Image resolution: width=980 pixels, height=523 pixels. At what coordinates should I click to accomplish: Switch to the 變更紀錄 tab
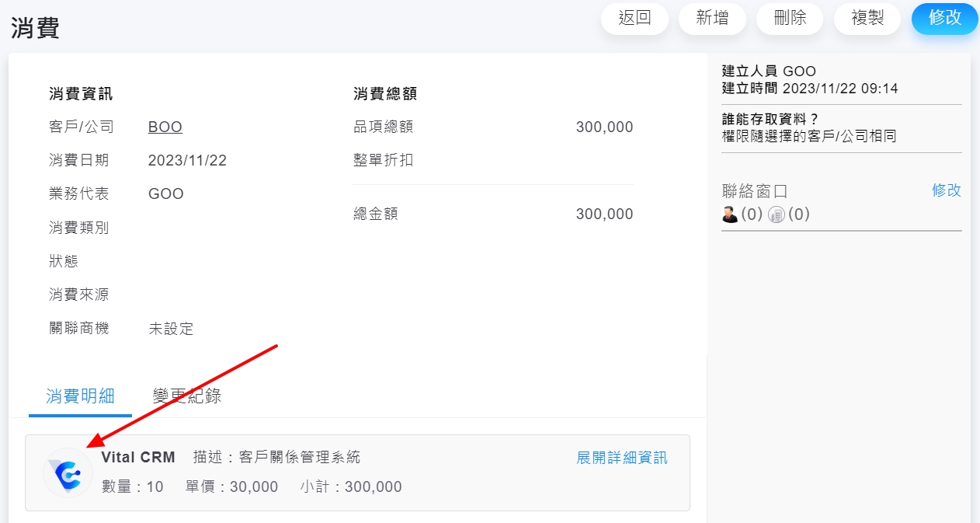(x=187, y=396)
